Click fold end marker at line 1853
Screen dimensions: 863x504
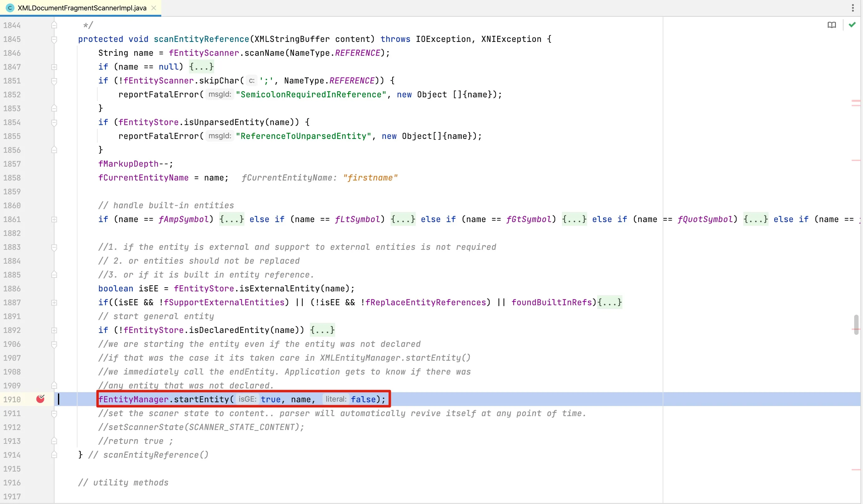pyautogui.click(x=54, y=109)
